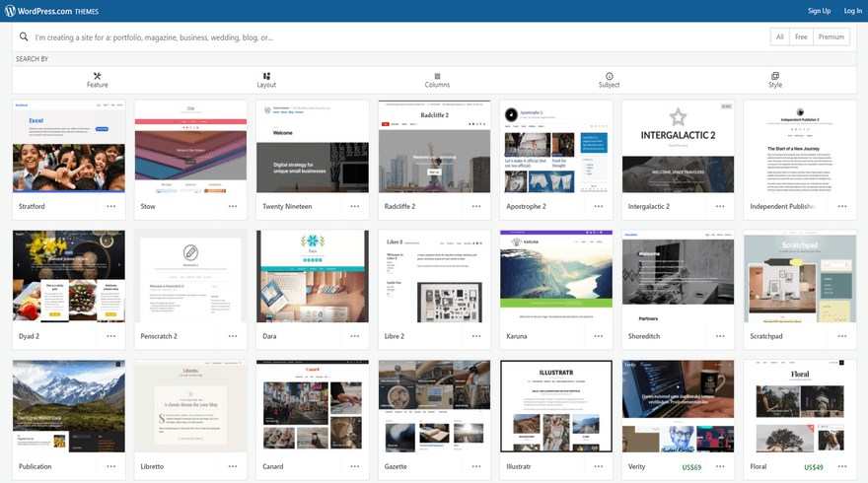Open more options for Stow theme
This screenshot has height=483, width=868.
click(x=233, y=206)
